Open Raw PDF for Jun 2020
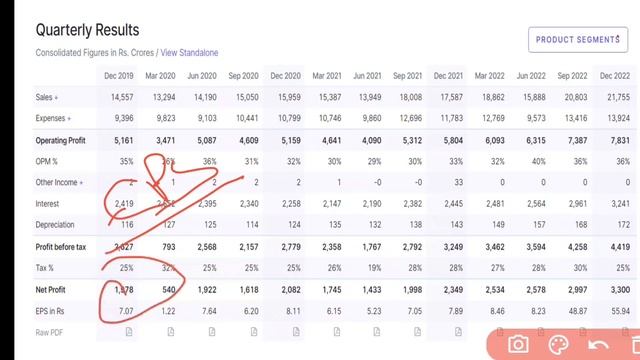 (x=212, y=332)
